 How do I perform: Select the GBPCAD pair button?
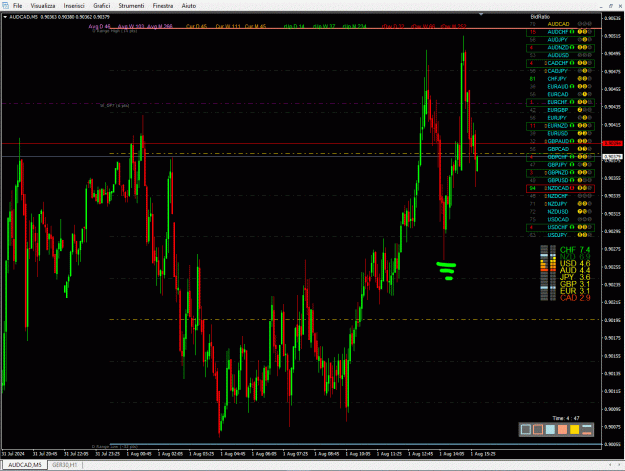[x=558, y=149]
